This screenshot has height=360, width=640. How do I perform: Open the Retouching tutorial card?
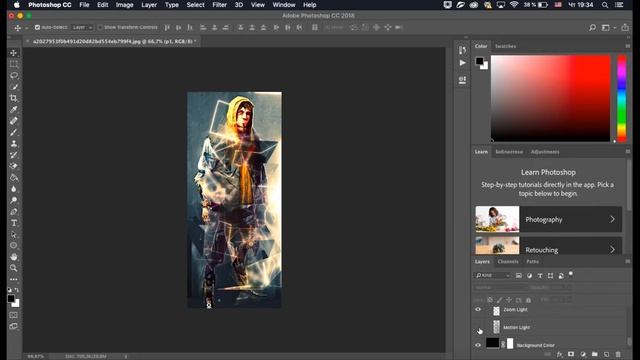point(549,245)
